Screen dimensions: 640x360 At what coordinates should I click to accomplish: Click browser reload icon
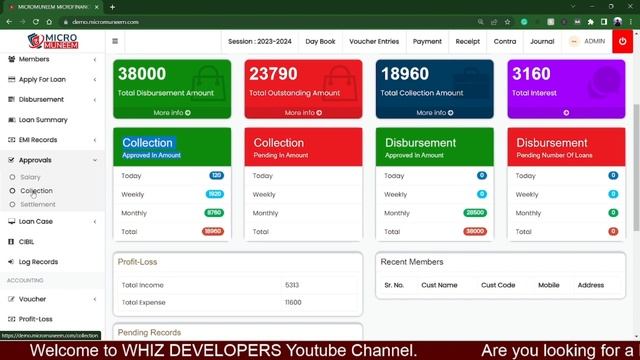pos(36,22)
